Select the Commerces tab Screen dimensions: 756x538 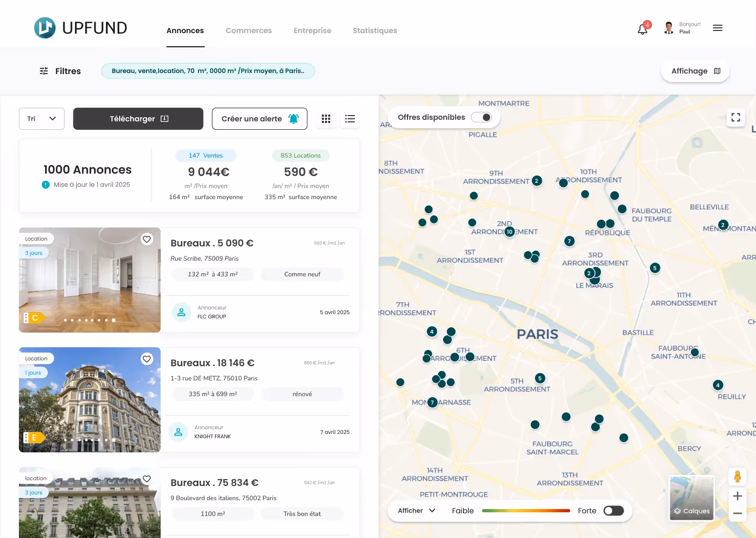click(249, 30)
